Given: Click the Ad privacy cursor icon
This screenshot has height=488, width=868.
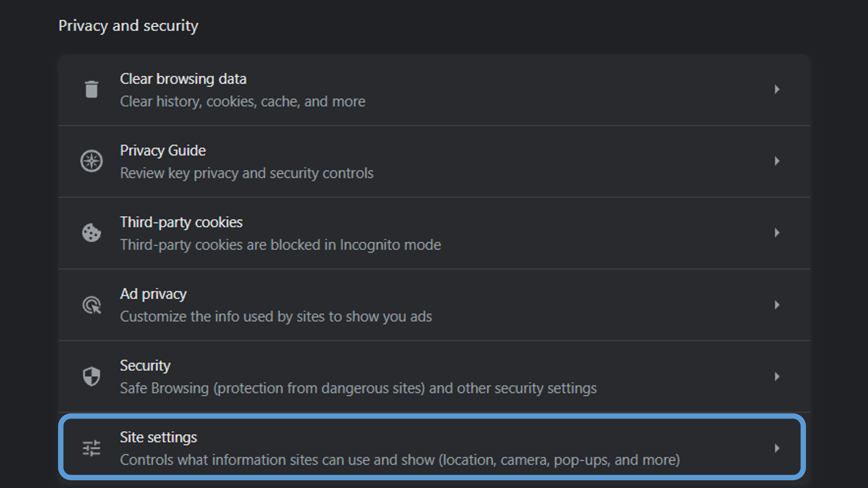Looking at the screenshot, I should [91, 305].
